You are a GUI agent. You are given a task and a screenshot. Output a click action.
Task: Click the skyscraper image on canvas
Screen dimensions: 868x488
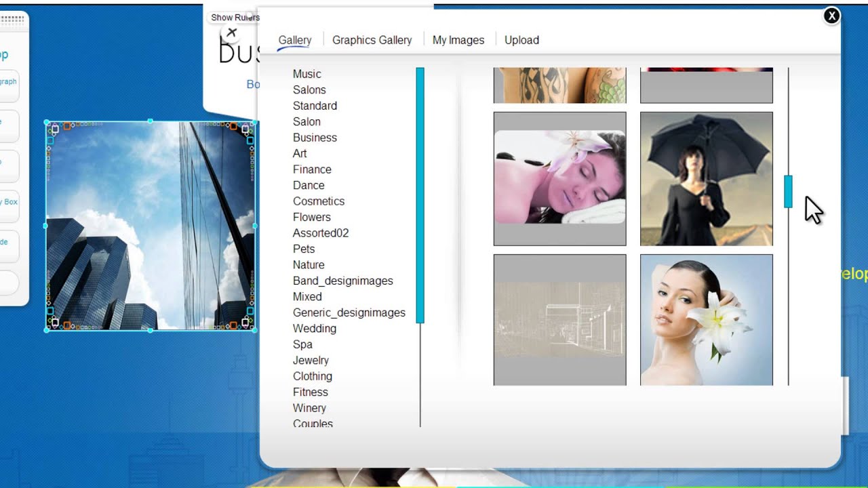(x=151, y=226)
